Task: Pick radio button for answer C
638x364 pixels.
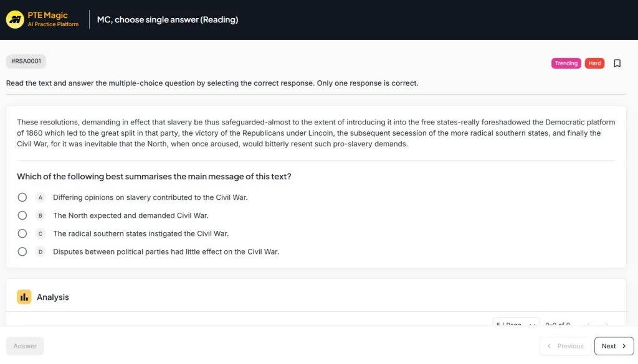Action: coord(22,234)
